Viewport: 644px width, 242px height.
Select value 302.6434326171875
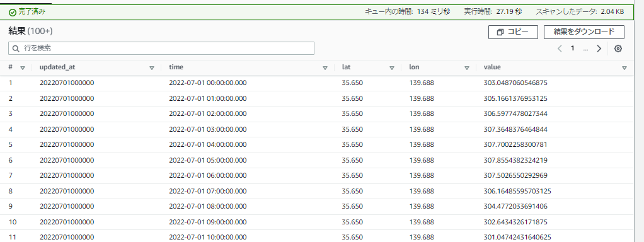[x=515, y=222]
